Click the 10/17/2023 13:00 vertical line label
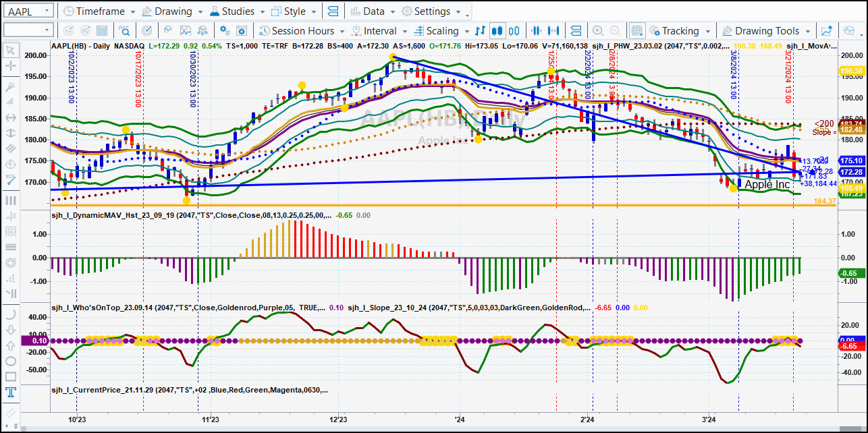Image resolution: width=868 pixels, height=433 pixels. (x=138, y=80)
